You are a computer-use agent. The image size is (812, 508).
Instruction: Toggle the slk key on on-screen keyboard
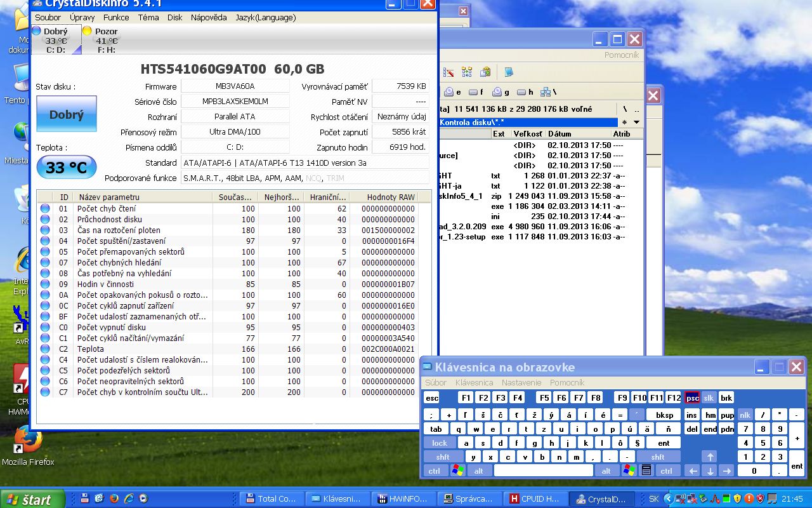709,398
